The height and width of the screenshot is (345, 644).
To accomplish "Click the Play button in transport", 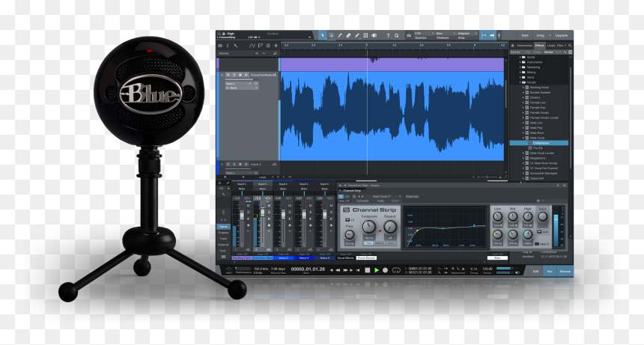I will click(x=377, y=270).
